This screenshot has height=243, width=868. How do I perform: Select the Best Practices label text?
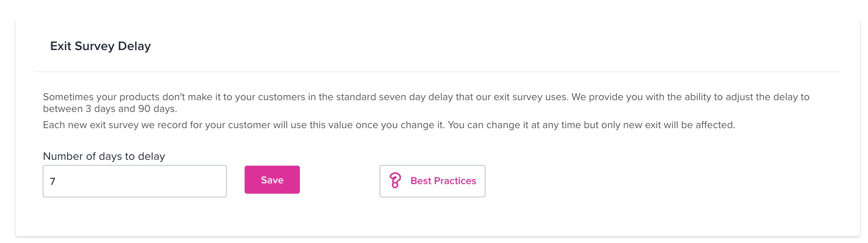click(443, 181)
